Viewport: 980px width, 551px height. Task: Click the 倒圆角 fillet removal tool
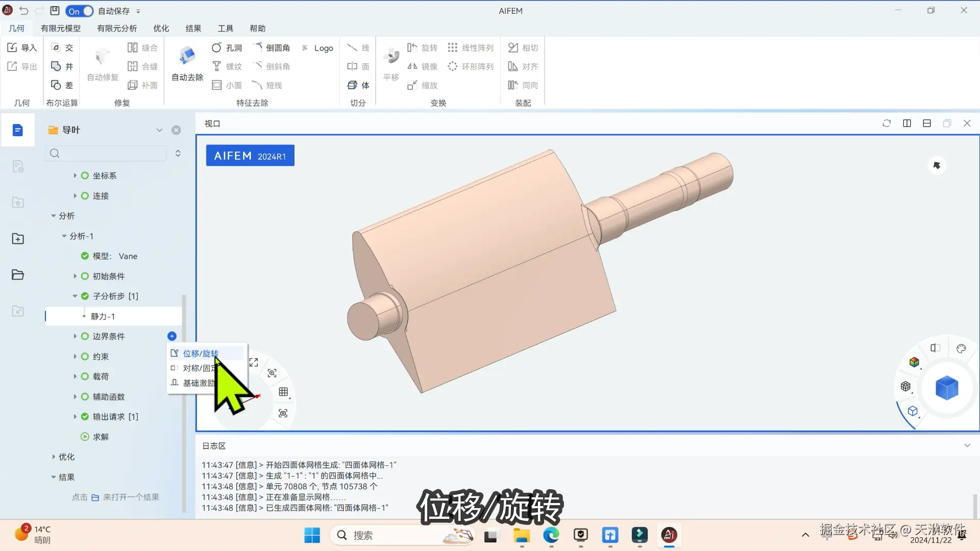click(x=272, y=48)
